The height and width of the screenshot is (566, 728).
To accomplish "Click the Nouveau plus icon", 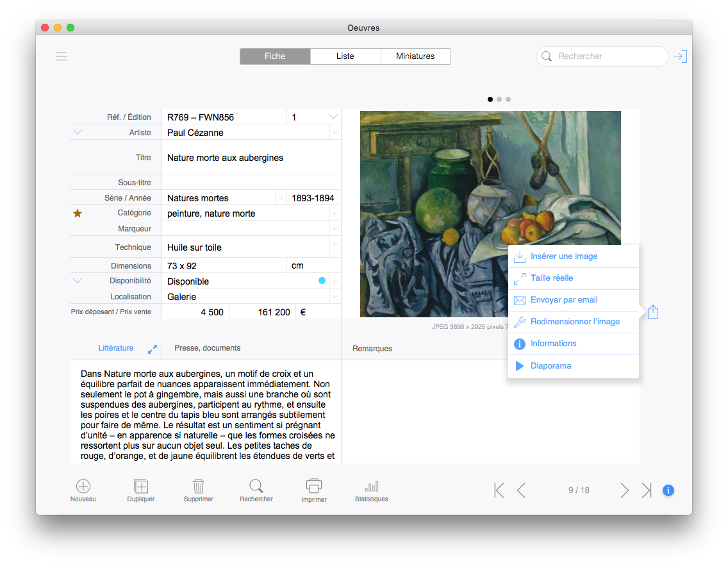I will pos(83,487).
